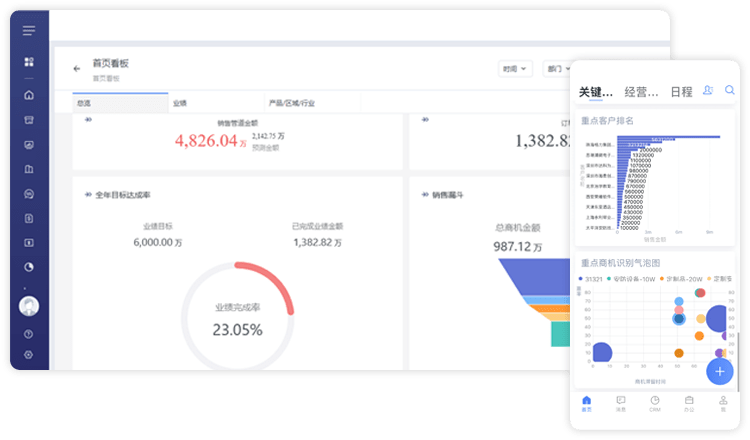Switch to the 业绩 tab

click(x=216, y=103)
